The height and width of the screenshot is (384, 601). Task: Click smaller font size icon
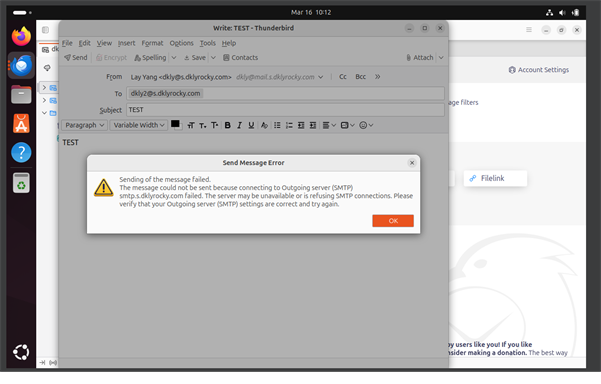(202, 125)
